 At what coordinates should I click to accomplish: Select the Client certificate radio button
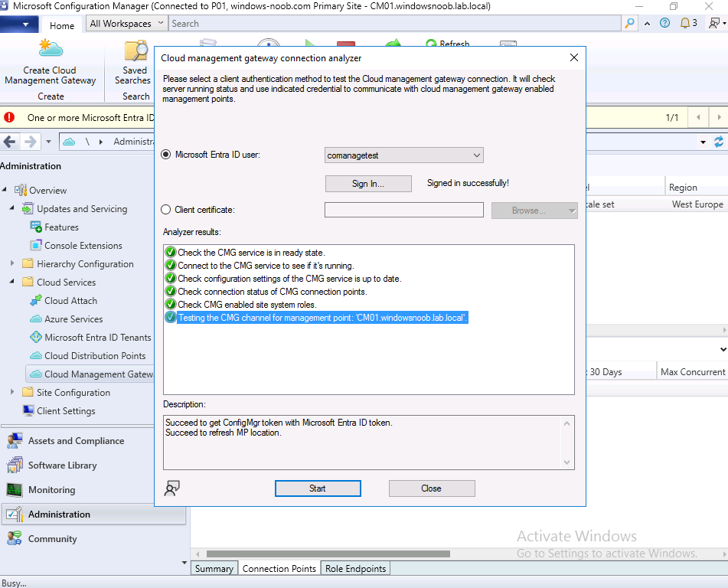tap(166, 210)
